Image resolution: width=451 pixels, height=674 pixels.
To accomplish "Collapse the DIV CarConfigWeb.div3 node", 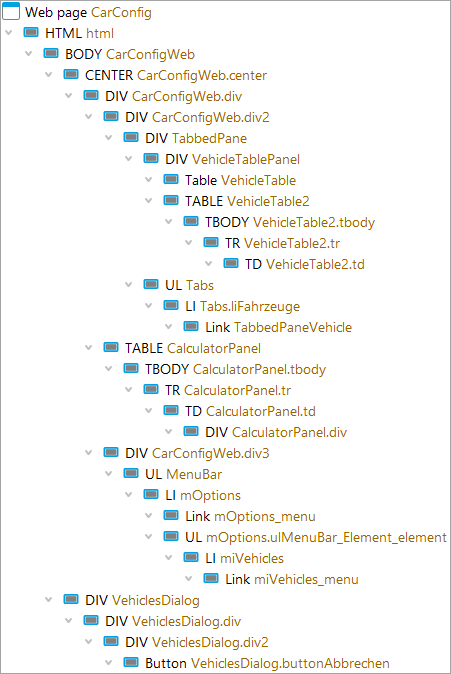I will 89,453.
